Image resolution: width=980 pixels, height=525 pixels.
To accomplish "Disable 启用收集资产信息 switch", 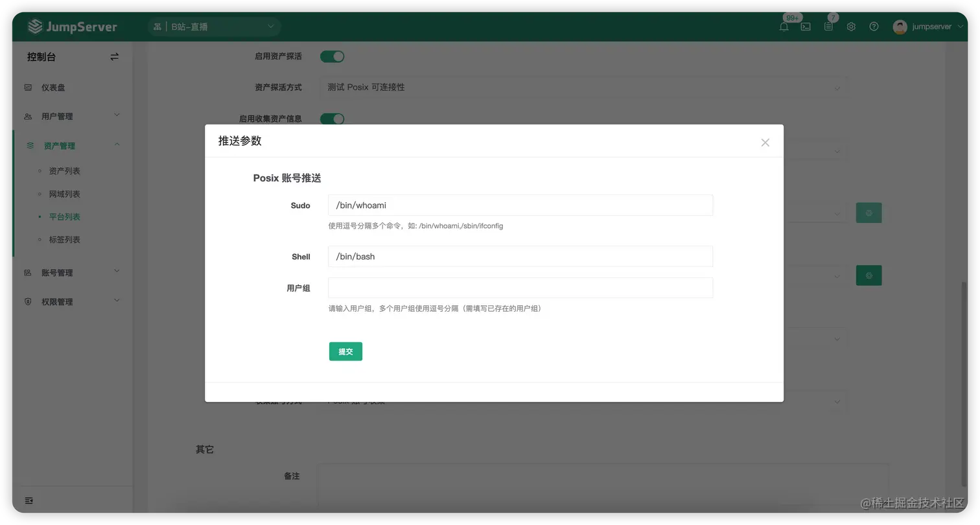I will tap(332, 119).
